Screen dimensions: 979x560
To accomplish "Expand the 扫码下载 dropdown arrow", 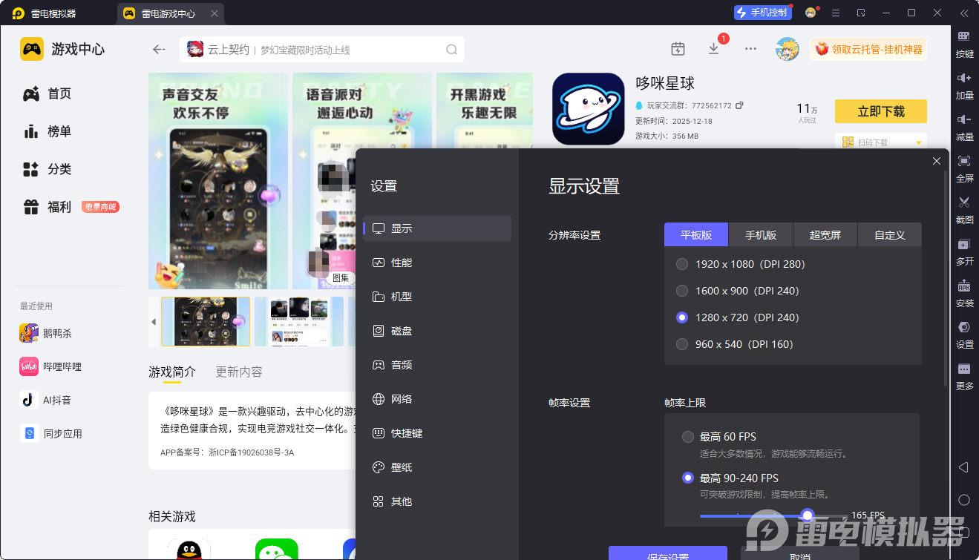I will tap(919, 142).
